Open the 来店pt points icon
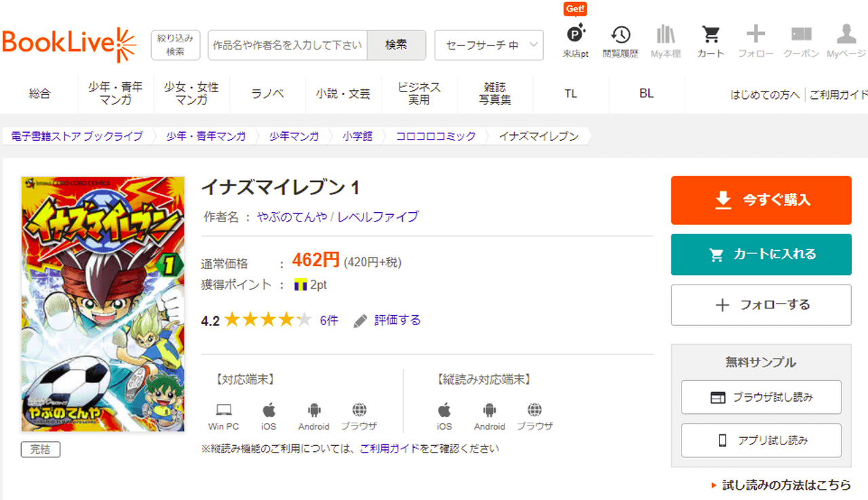 pos(576,41)
